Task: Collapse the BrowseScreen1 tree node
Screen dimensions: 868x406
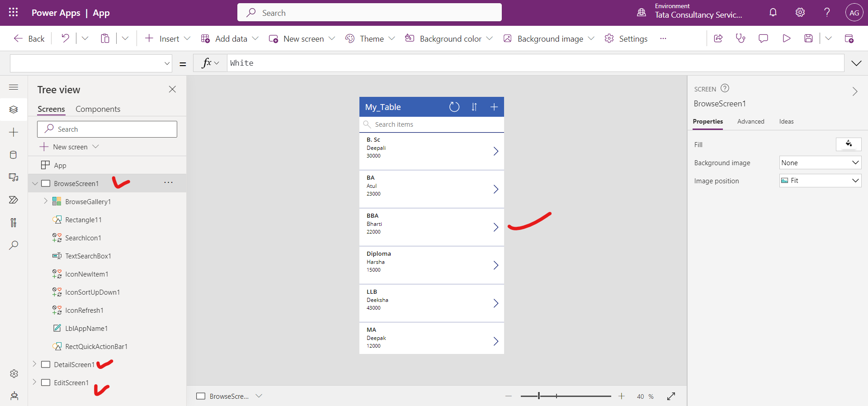Action: (x=35, y=183)
